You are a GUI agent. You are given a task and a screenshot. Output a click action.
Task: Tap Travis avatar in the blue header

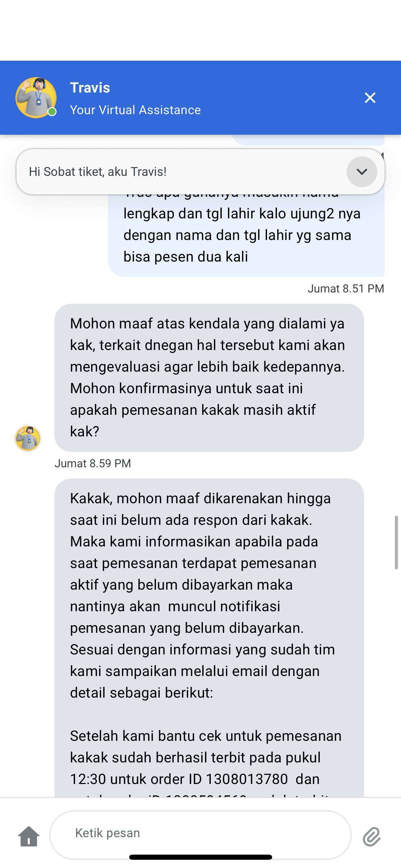point(36,98)
